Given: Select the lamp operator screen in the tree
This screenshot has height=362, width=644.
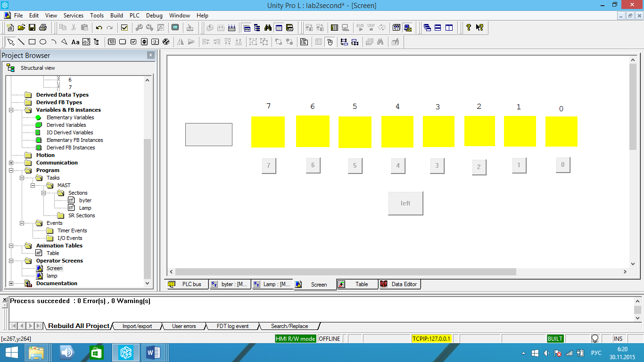Looking at the screenshot, I should pyautogui.click(x=52, y=276).
